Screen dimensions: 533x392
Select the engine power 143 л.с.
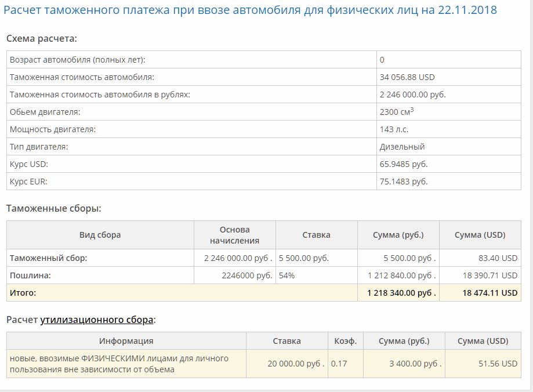(x=394, y=129)
